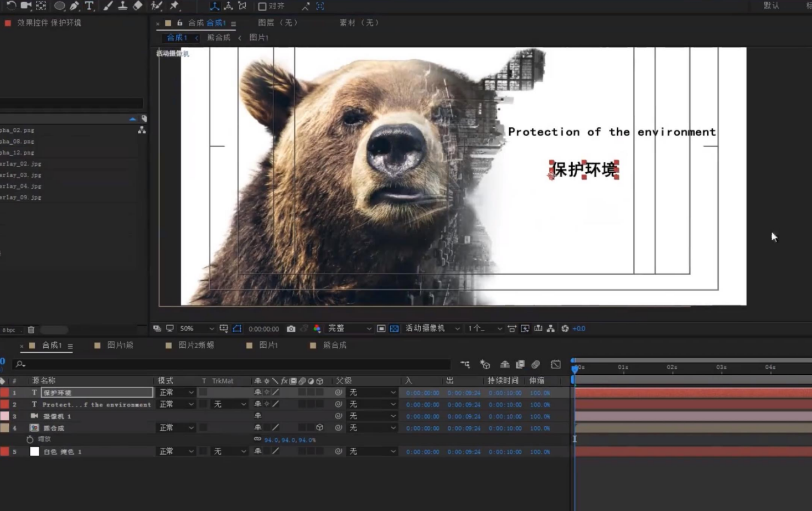
Task: Select the 摄像机 1 camera layer
Action: [57, 416]
